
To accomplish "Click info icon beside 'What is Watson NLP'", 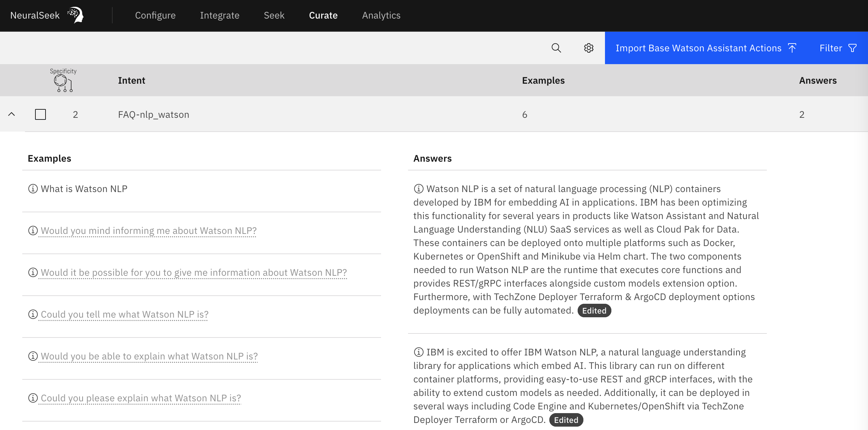I will [33, 189].
